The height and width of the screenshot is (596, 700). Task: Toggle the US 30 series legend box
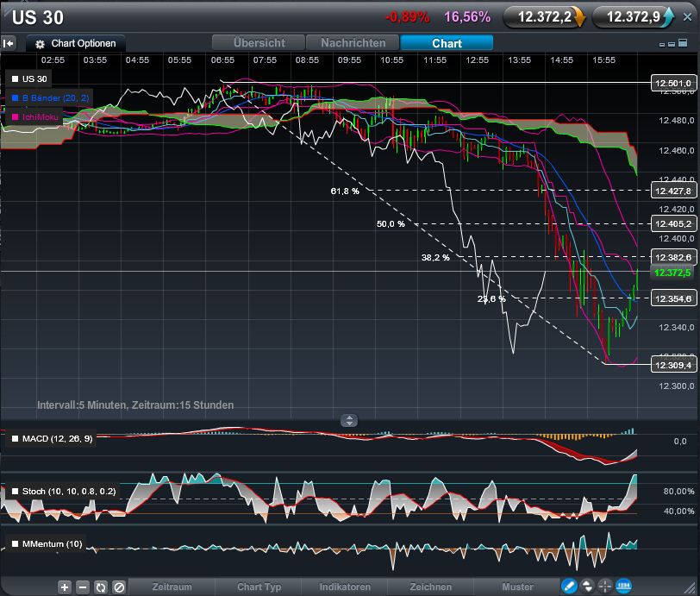[x=29, y=79]
